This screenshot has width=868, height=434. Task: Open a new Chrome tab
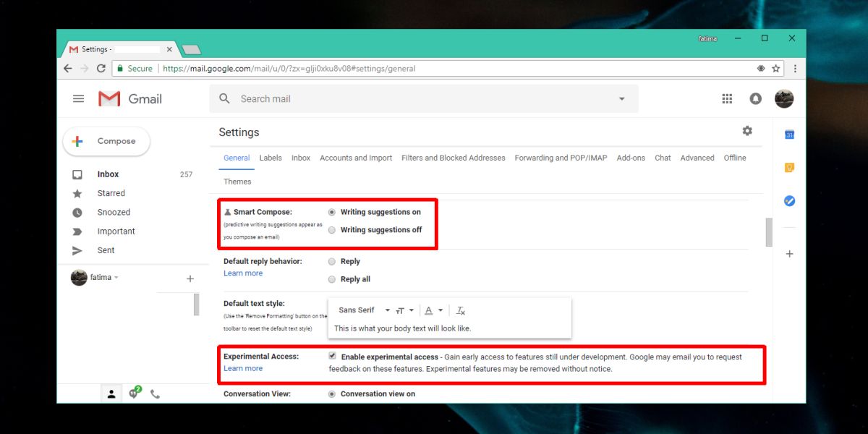pyautogui.click(x=191, y=49)
